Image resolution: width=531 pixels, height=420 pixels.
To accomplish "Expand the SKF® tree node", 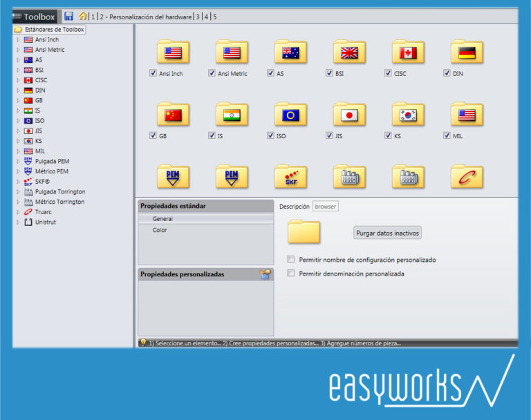I will pos(18,182).
